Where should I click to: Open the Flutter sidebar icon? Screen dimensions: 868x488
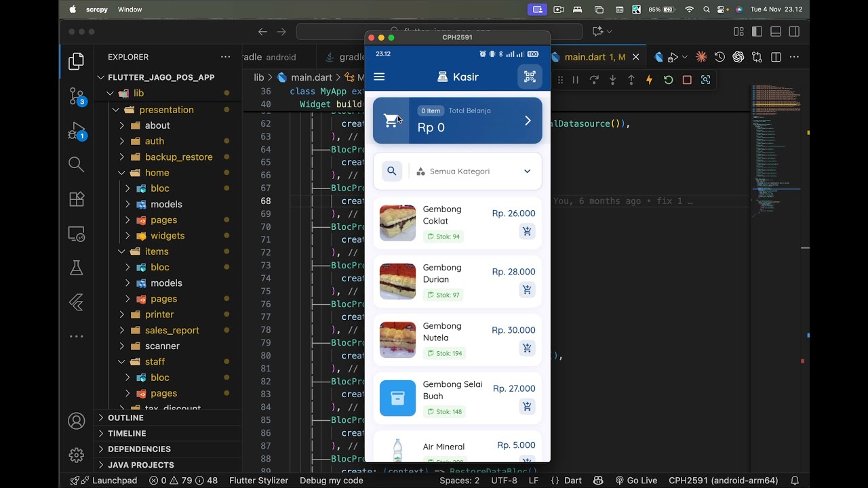click(x=77, y=302)
